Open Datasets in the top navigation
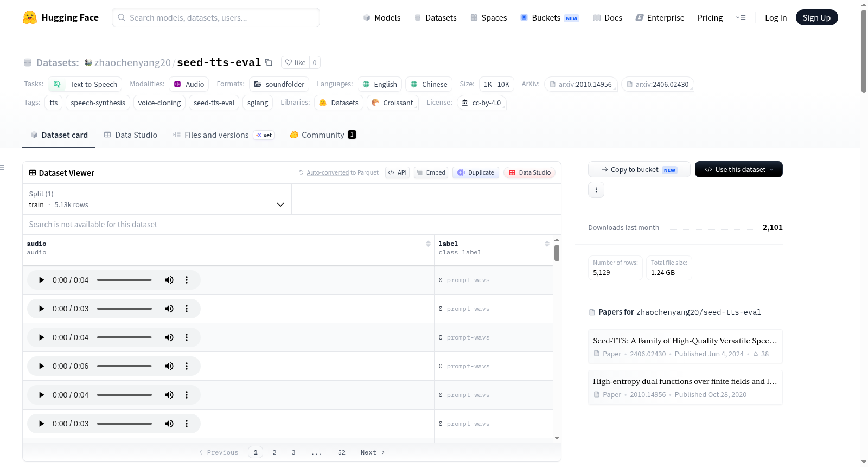 click(435, 17)
